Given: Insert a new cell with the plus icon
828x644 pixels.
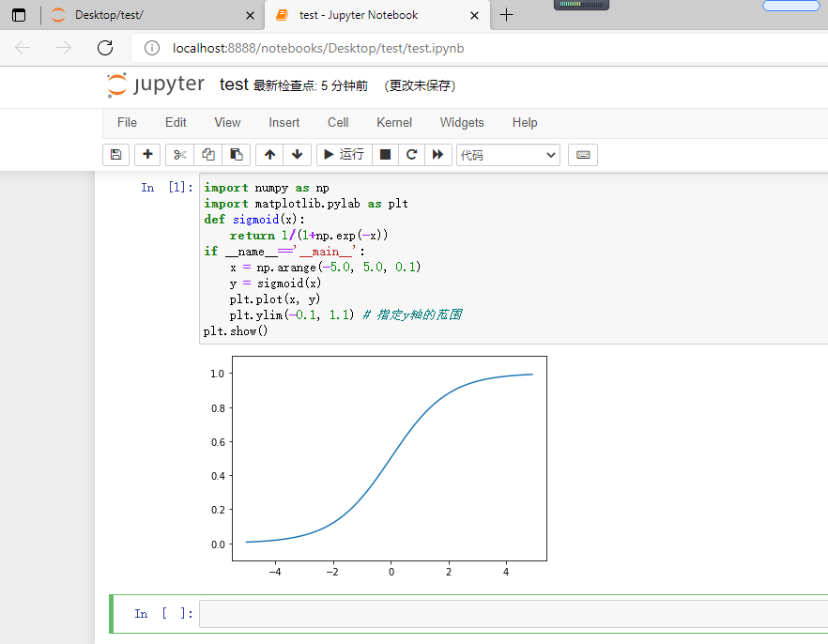Looking at the screenshot, I should pyautogui.click(x=147, y=155).
